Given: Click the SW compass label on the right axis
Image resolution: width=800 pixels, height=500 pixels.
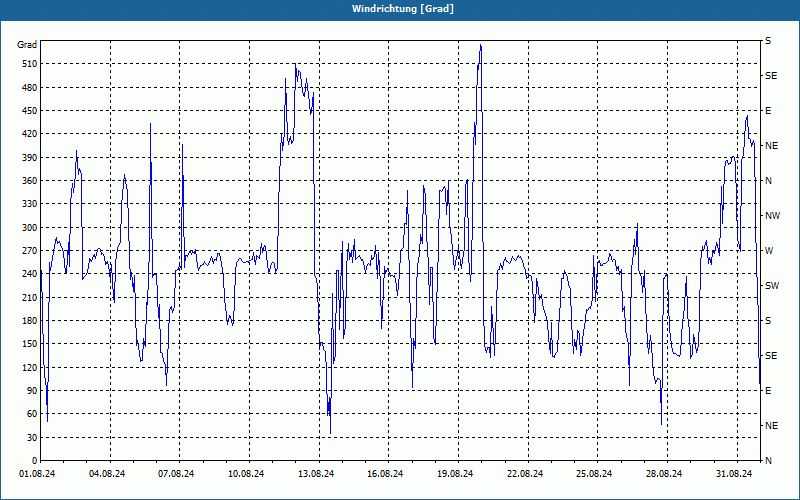Looking at the screenshot, I should tap(772, 286).
